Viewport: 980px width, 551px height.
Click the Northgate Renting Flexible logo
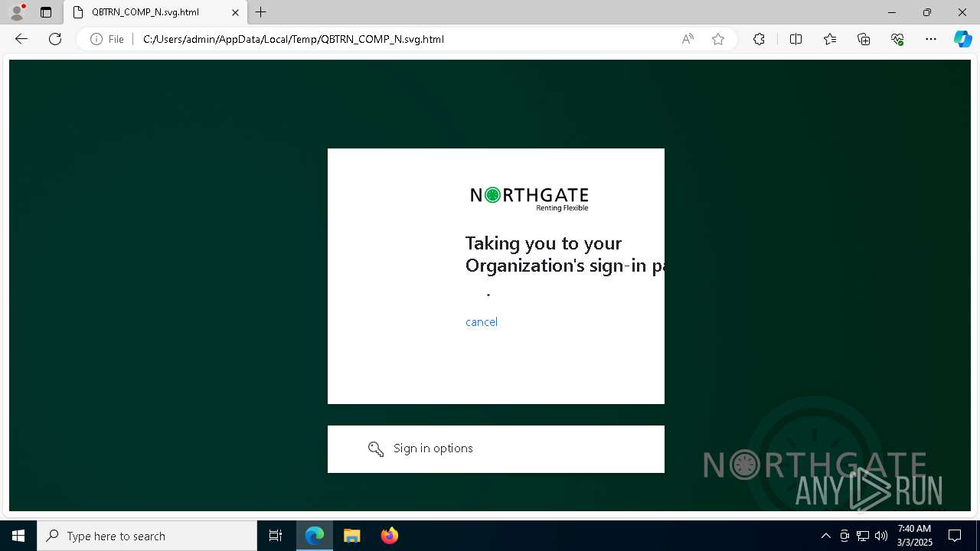[x=530, y=199]
